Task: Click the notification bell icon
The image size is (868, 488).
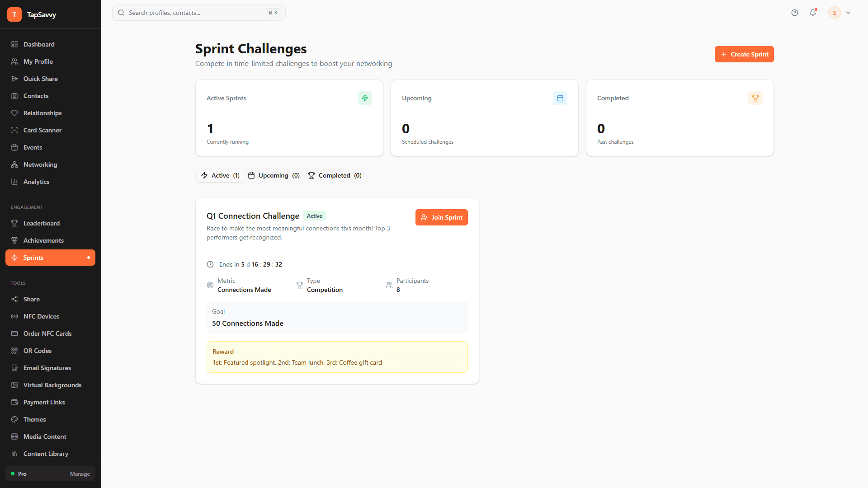Action: [813, 13]
